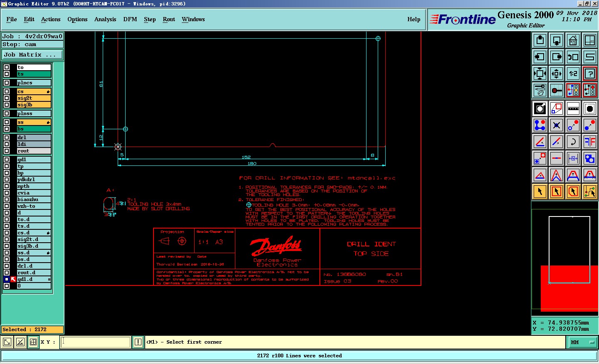
Task: Open the Rout menu
Action: [x=169, y=19]
